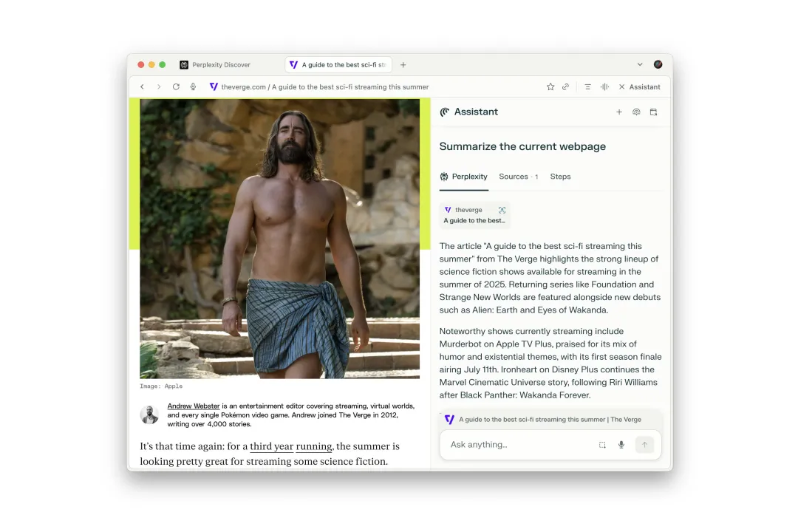This screenshot has height=532, width=798.
Task: Click the 'Image: Apple' caption
Action: click(161, 386)
